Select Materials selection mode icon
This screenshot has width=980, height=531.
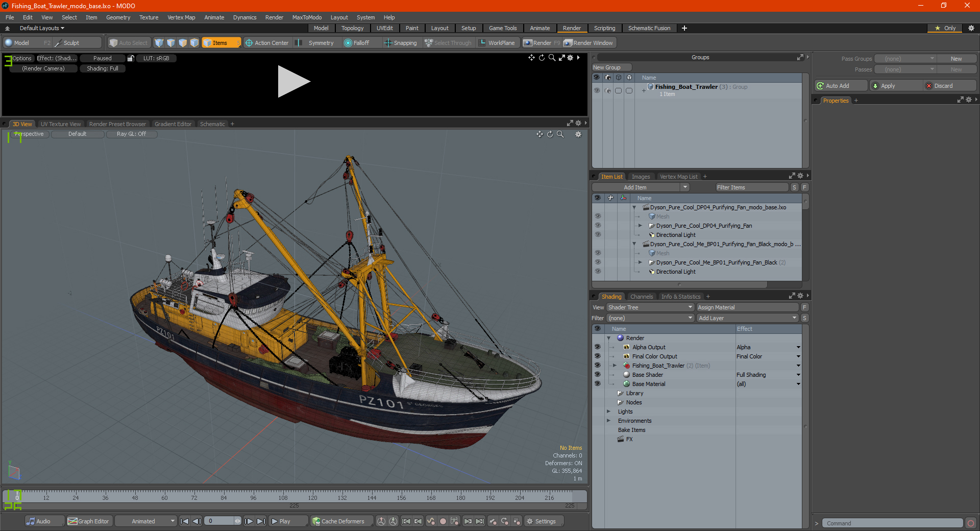coord(194,43)
